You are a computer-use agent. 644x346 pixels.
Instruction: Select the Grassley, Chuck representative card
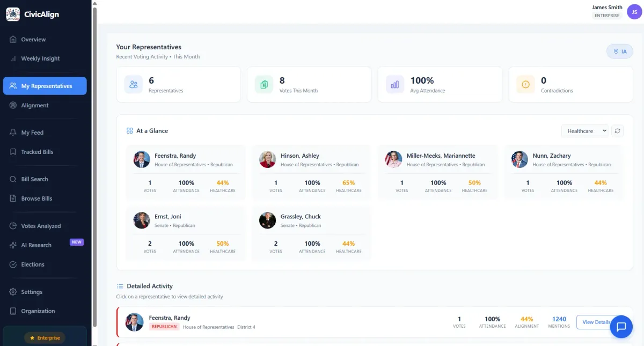(x=311, y=233)
